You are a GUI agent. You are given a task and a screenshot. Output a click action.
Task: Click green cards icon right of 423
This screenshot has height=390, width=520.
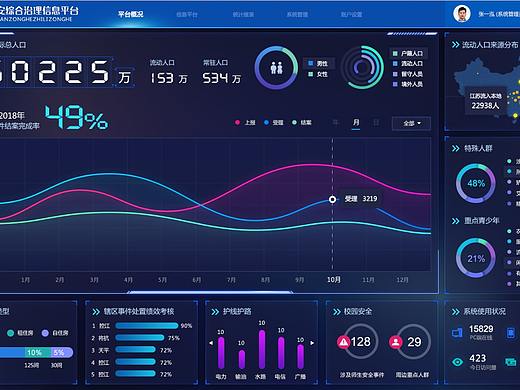click(510, 362)
